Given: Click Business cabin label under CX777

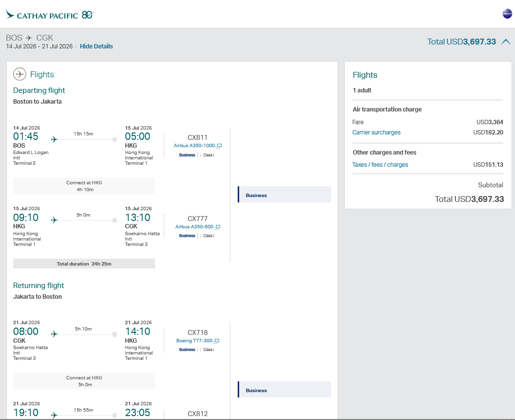Looking at the screenshot, I should click(187, 236).
